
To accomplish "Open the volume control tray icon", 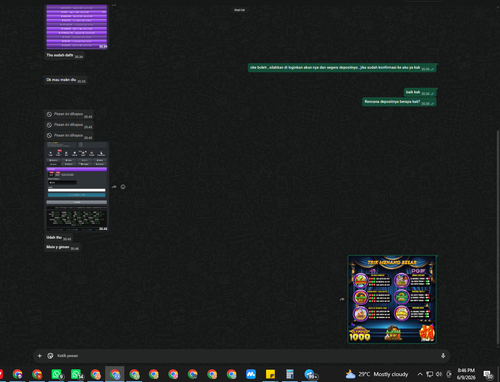I will (439, 374).
